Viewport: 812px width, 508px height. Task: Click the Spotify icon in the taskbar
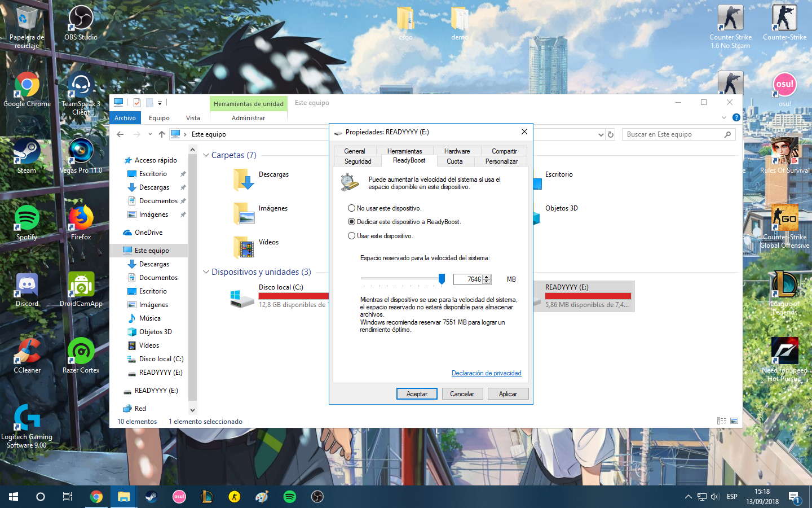pos(290,497)
